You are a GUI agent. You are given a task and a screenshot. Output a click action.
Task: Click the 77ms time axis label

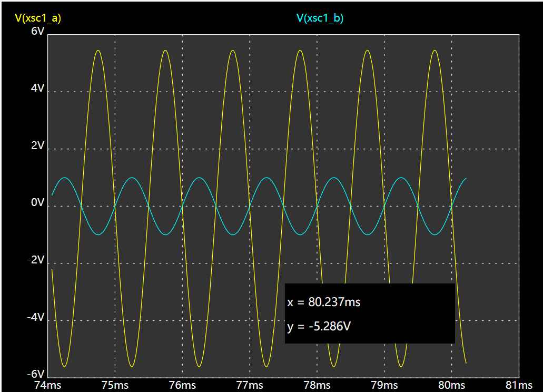(250, 385)
